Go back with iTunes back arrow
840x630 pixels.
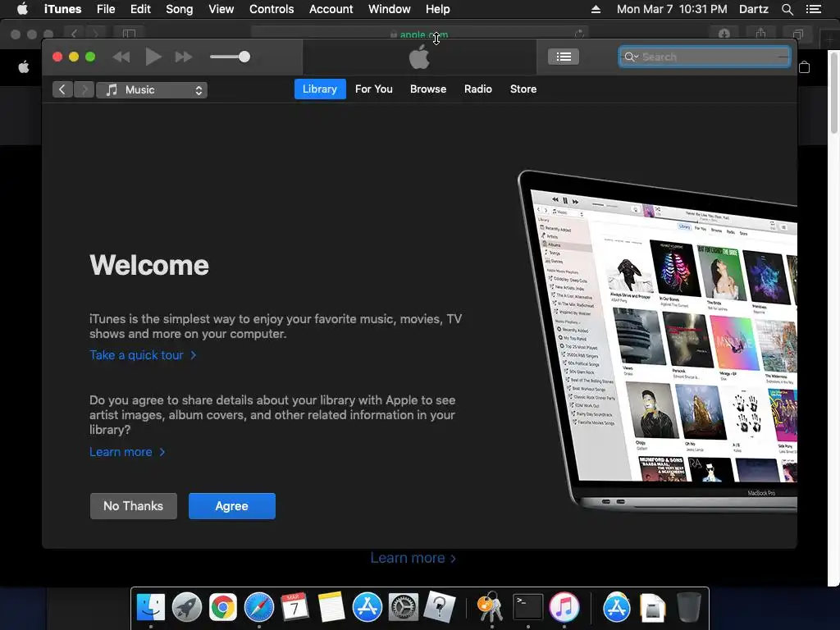[62, 90]
